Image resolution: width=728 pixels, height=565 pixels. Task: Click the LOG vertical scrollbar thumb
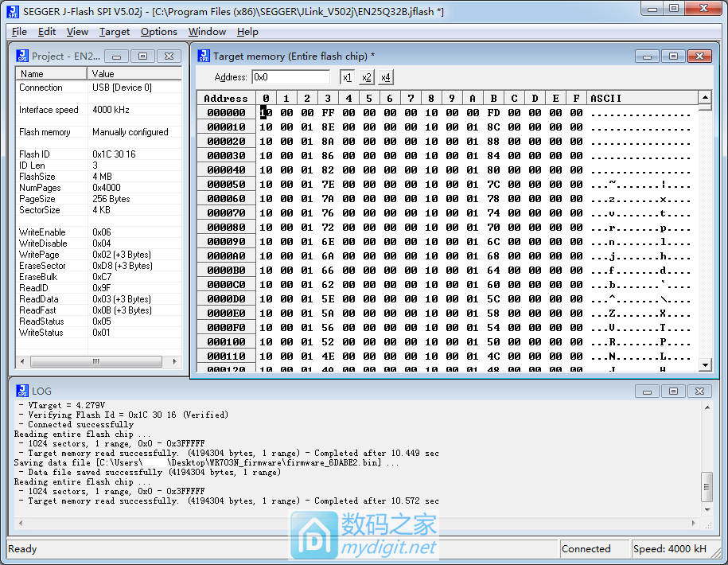[x=707, y=487]
